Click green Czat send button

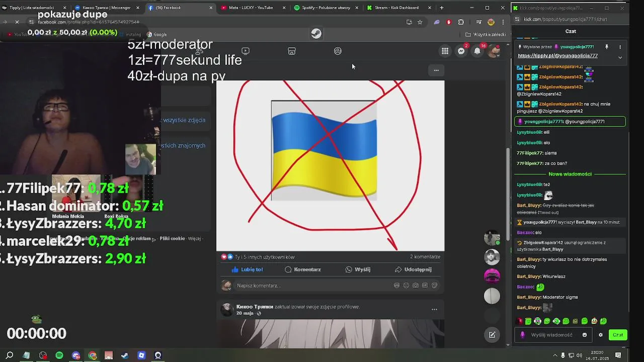point(618,335)
